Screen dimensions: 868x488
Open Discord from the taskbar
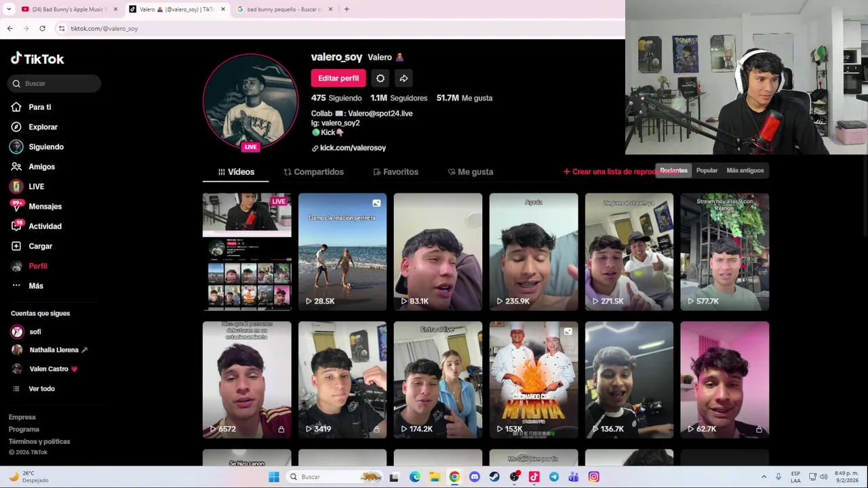coord(474,477)
